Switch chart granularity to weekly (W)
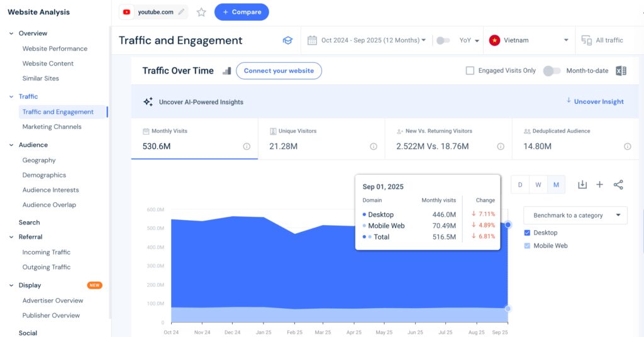 [x=538, y=184]
